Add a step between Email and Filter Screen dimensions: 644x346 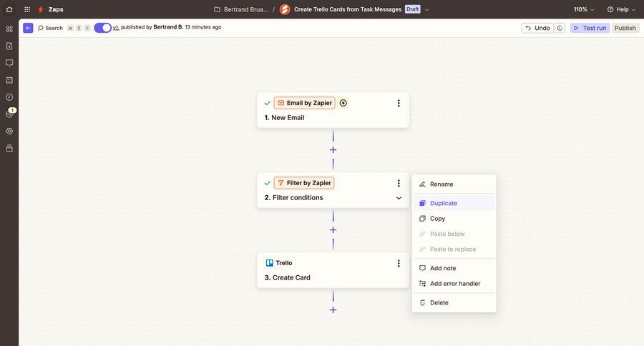333,150
